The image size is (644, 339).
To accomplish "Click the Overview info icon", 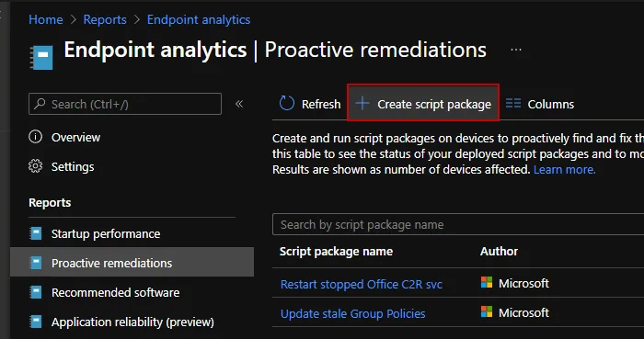I will [x=35, y=137].
